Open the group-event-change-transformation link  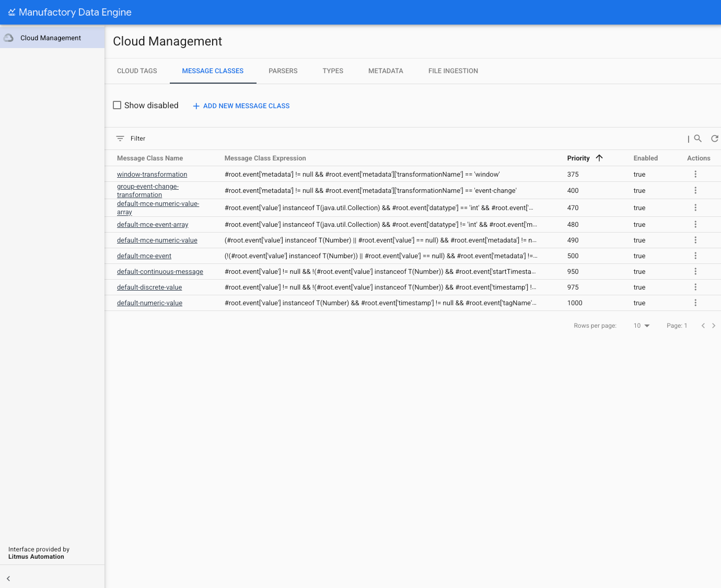148,190
